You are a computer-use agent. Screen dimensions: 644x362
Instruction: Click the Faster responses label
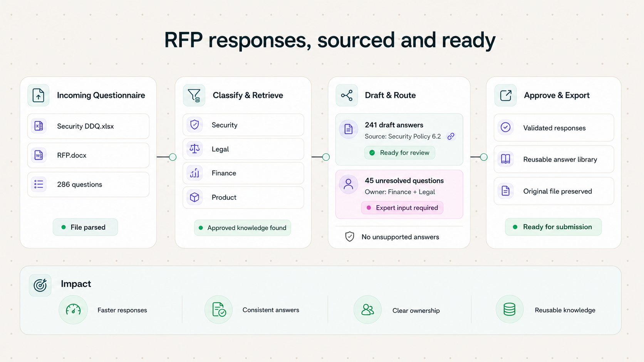(x=122, y=310)
